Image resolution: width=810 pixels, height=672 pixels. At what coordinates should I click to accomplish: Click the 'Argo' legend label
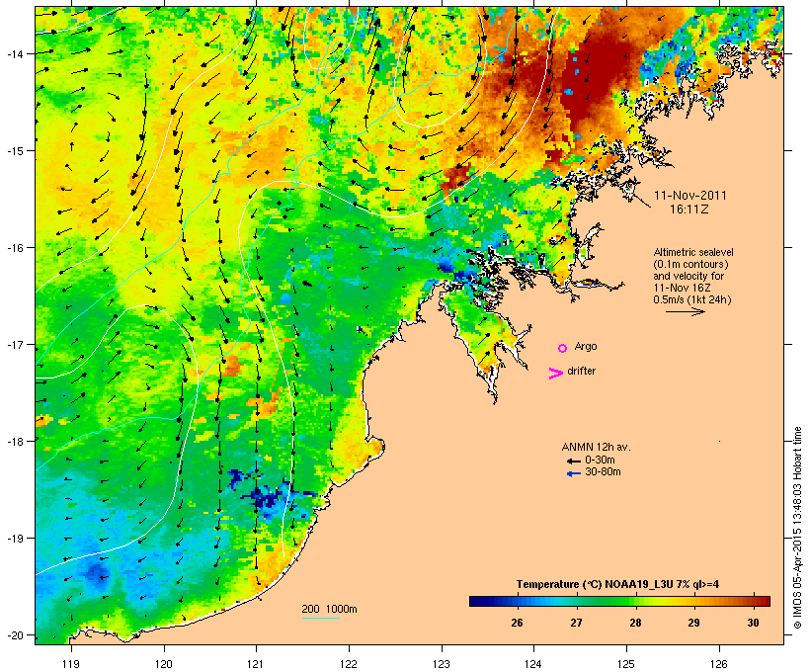coord(586,346)
